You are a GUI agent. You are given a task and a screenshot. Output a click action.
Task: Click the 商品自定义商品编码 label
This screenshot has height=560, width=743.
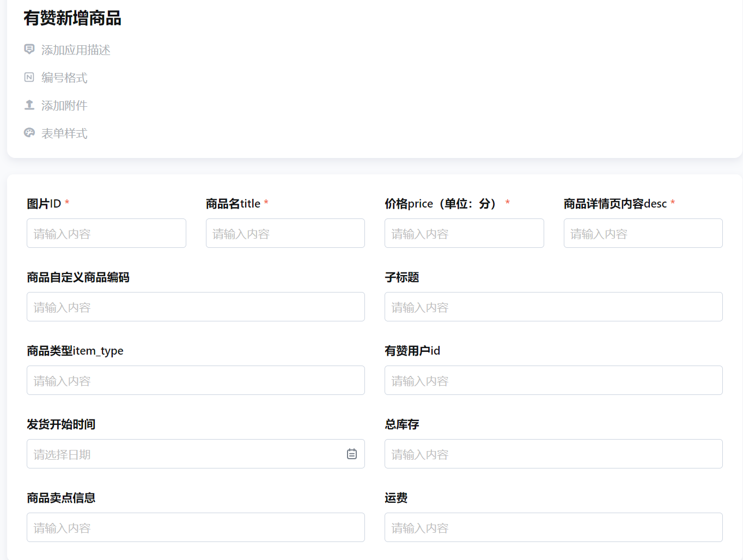78,277
